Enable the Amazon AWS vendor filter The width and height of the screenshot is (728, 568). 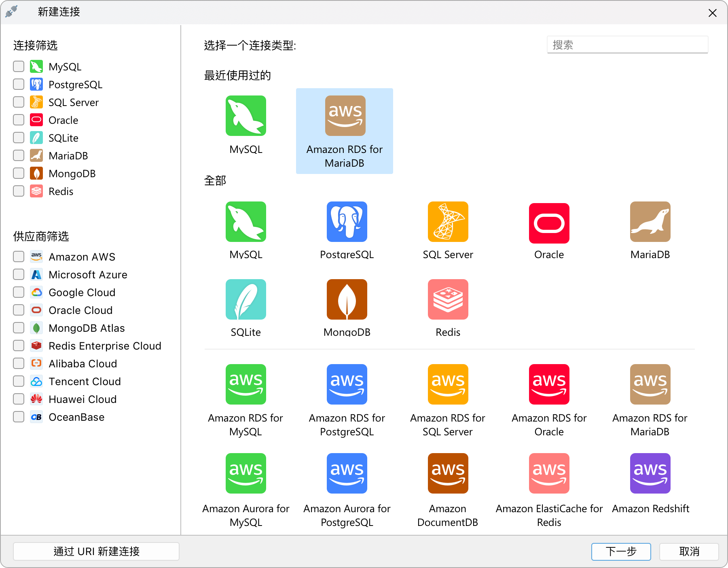(x=18, y=256)
